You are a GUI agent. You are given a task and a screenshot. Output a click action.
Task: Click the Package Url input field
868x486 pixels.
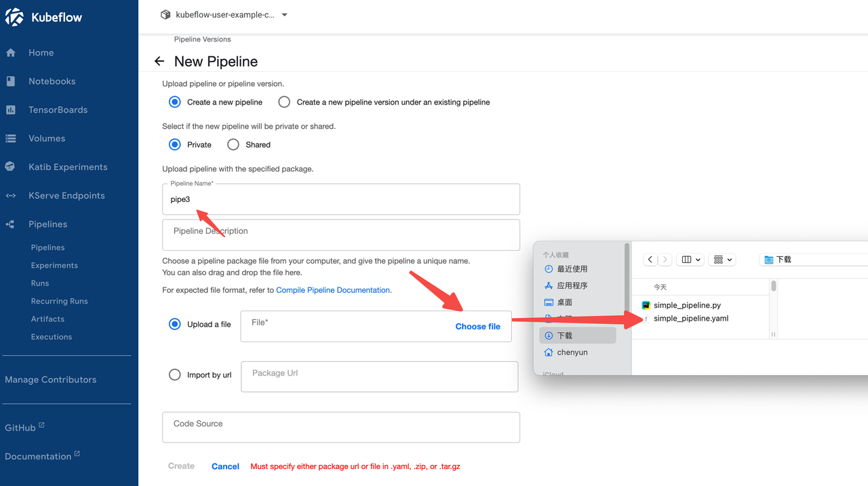(380, 376)
